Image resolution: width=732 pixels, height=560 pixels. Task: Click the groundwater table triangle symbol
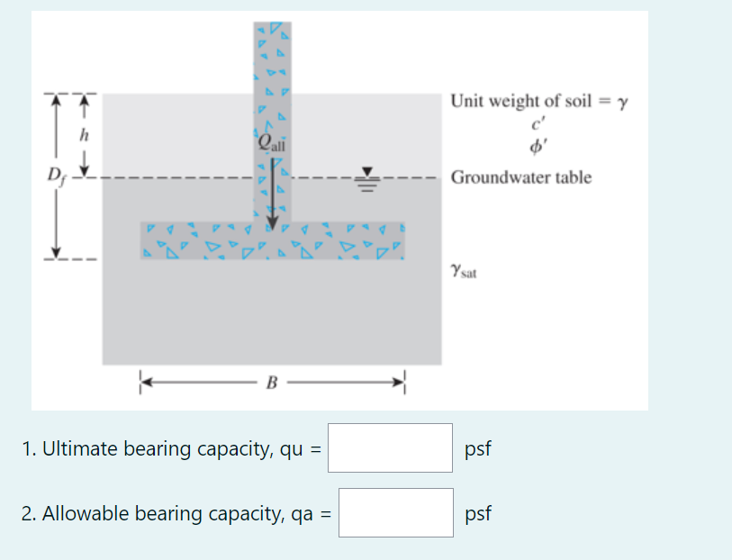point(369,171)
